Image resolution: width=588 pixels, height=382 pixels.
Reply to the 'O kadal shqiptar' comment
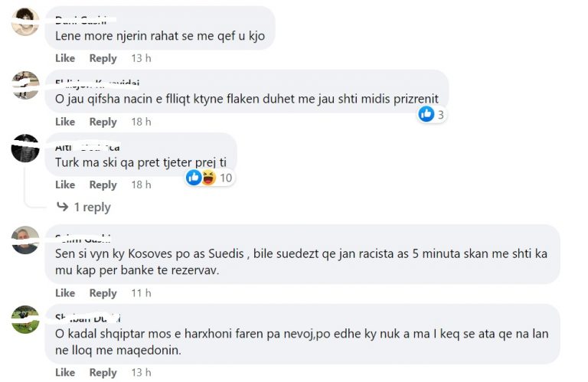103,372
